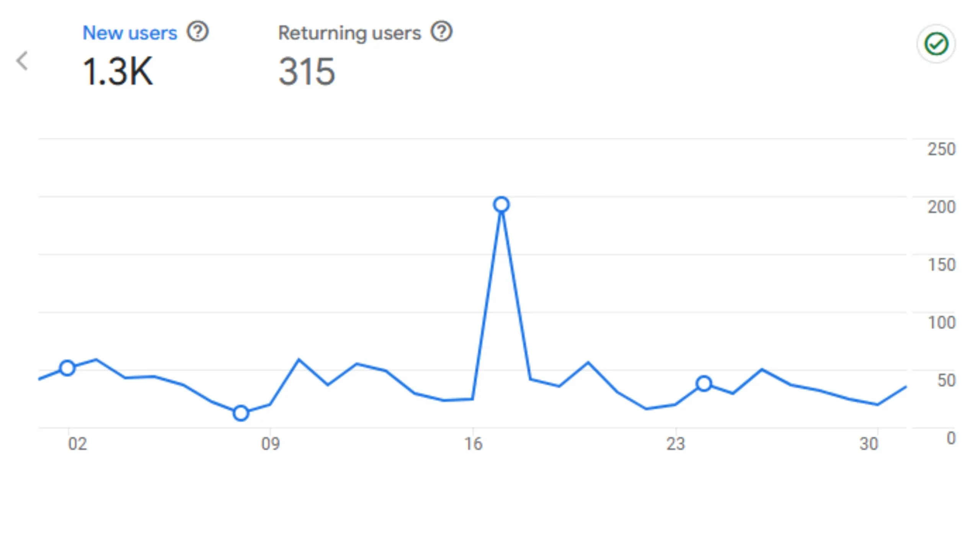Viewport: 980px width, 536px height.
Task: Click the 30 date axis label
Action: (x=869, y=444)
